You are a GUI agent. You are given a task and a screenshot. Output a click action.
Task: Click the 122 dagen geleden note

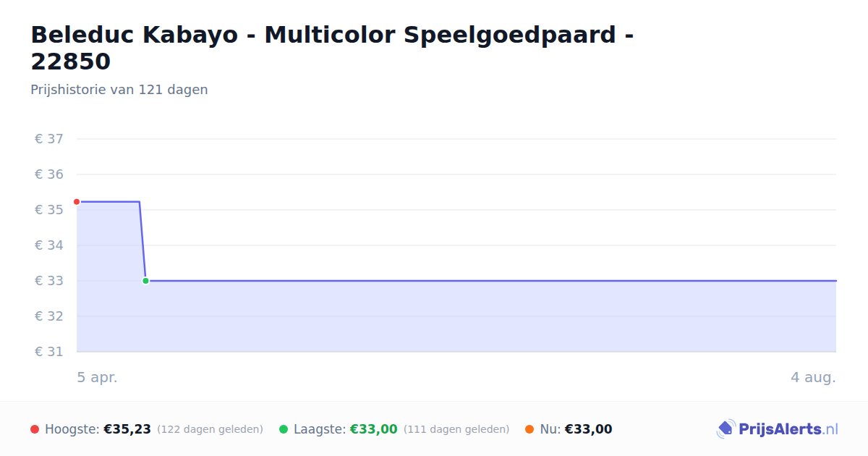click(x=210, y=429)
